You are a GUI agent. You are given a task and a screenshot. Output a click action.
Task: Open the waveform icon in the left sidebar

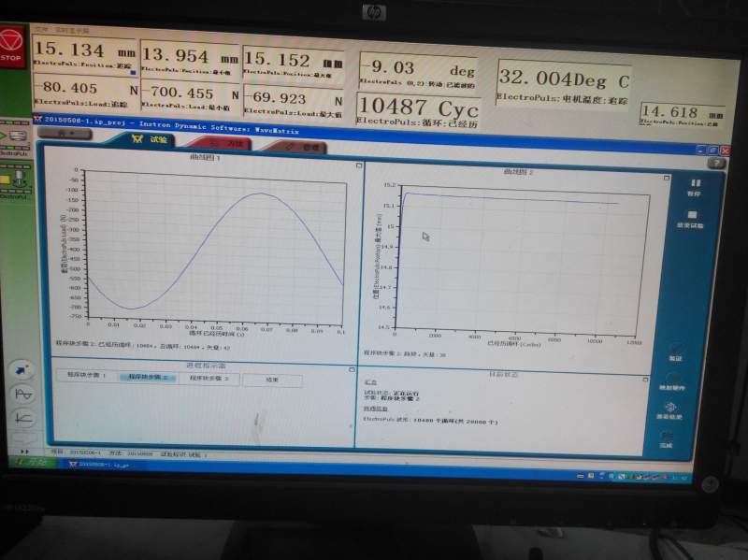point(22,395)
